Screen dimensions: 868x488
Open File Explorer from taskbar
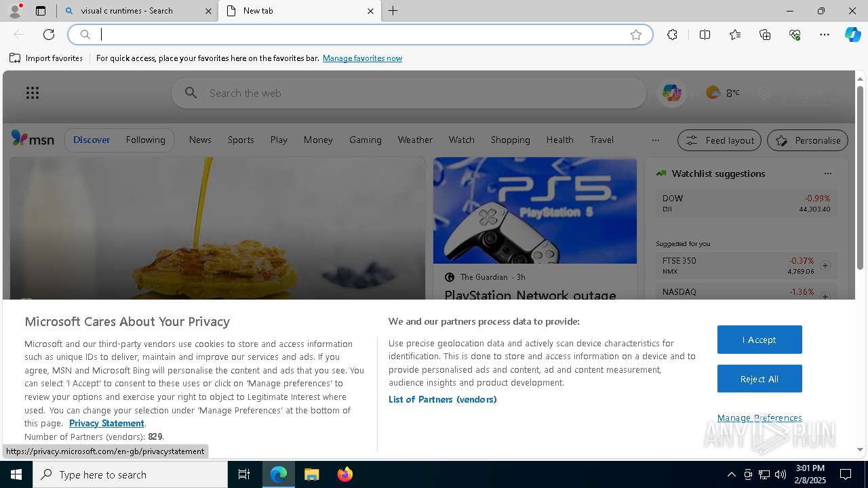click(312, 474)
